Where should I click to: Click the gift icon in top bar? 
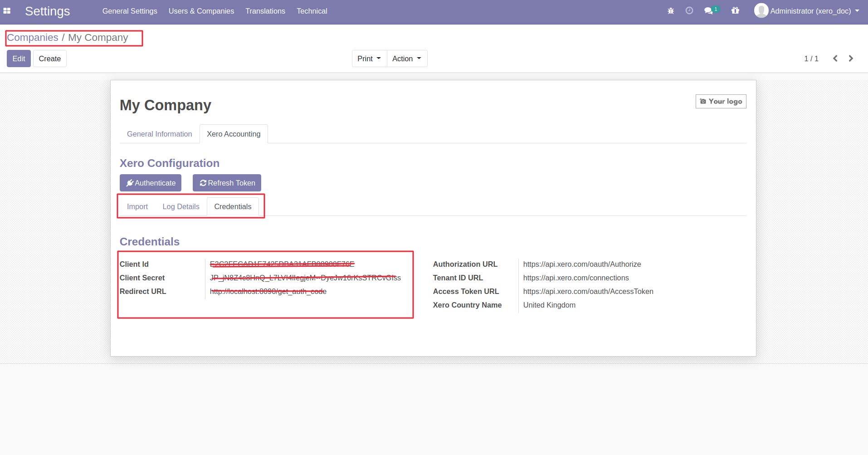pos(735,11)
